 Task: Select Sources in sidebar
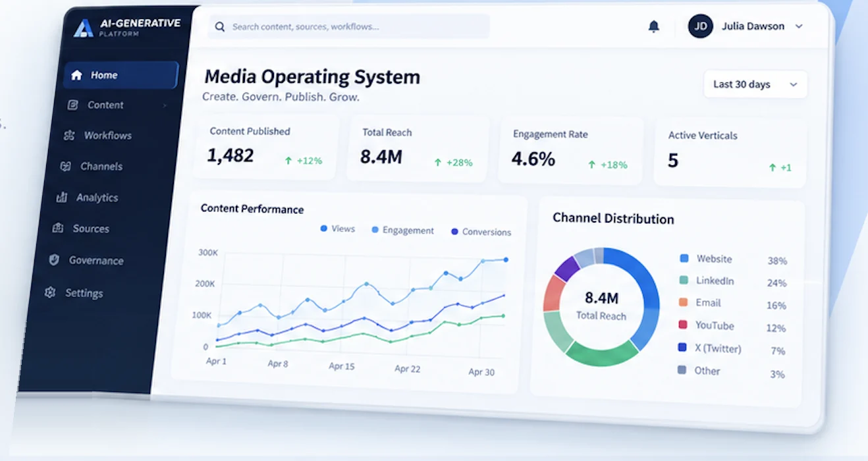coord(91,229)
